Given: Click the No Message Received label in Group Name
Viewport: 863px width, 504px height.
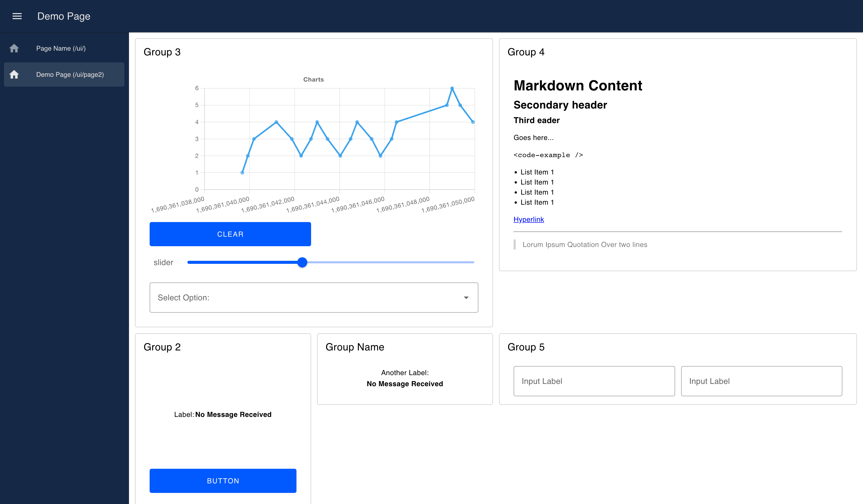Looking at the screenshot, I should 405,384.
